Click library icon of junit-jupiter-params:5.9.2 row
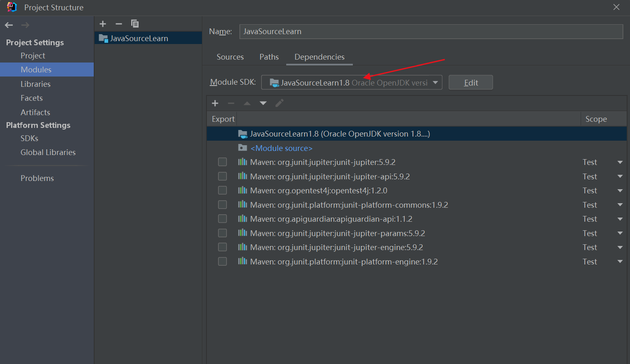The height and width of the screenshot is (364, 630). 243,233
